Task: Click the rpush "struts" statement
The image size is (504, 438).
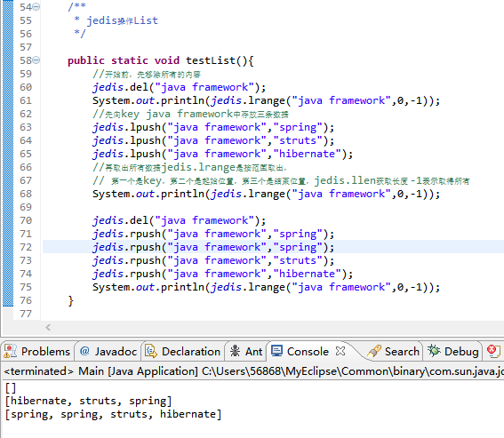Action: pos(213,260)
